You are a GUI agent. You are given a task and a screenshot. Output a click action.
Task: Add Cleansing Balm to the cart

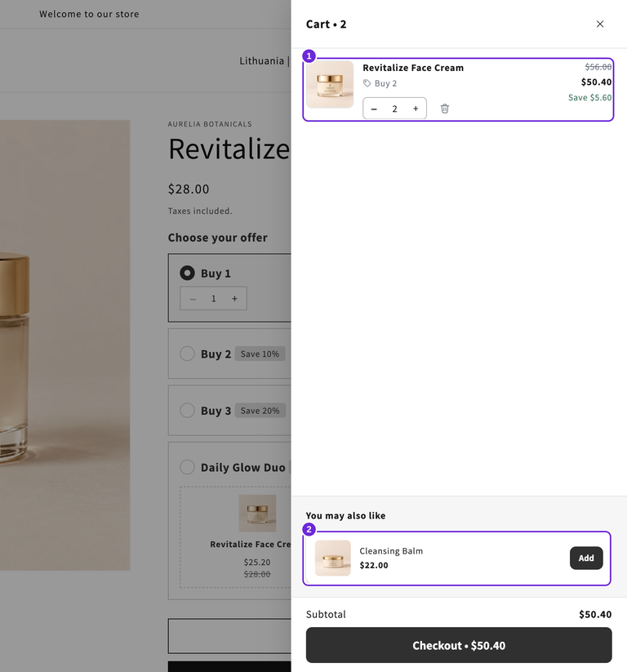point(586,558)
